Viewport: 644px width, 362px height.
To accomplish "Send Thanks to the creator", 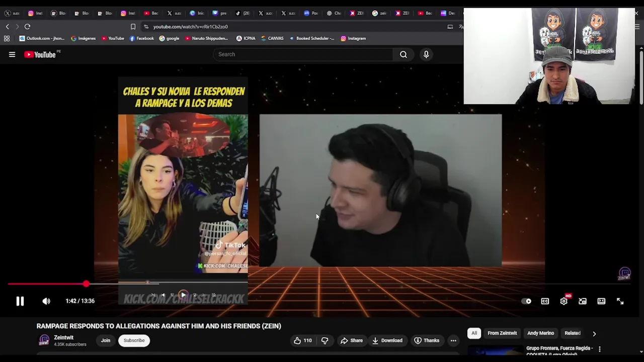I will (427, 340).
